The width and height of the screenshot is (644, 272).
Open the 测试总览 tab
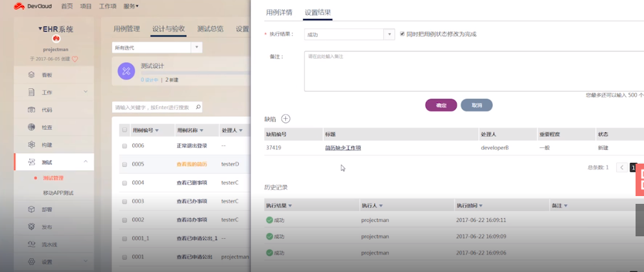(210, 29)
